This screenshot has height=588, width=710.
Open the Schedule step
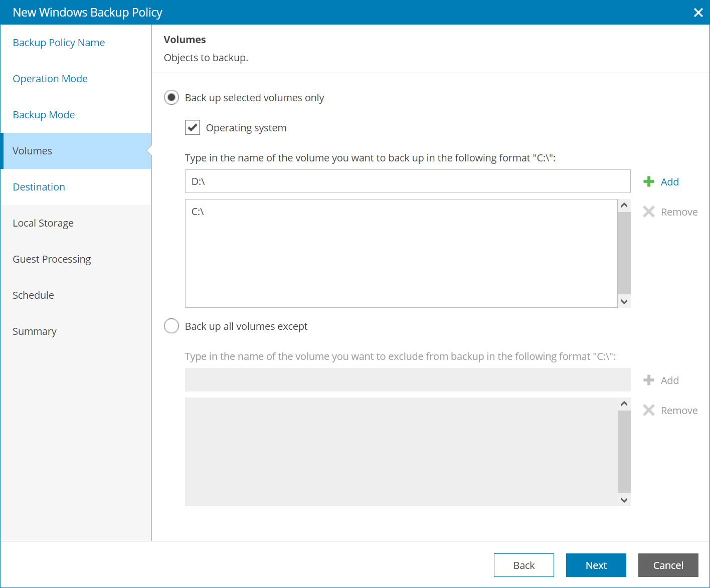(33, 295)
